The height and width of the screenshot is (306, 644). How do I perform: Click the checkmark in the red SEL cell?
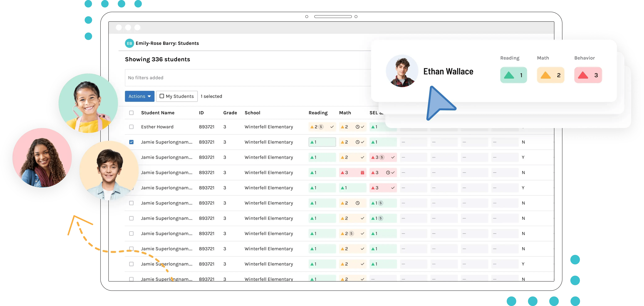393,157
